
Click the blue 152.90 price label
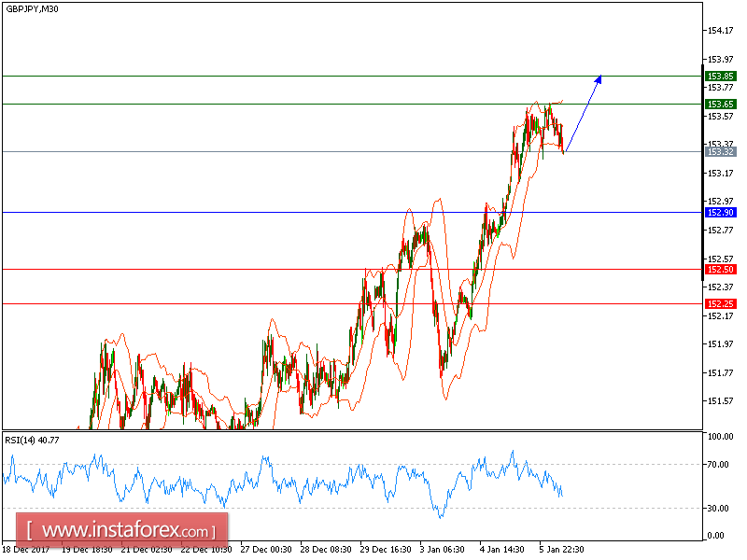719,214
